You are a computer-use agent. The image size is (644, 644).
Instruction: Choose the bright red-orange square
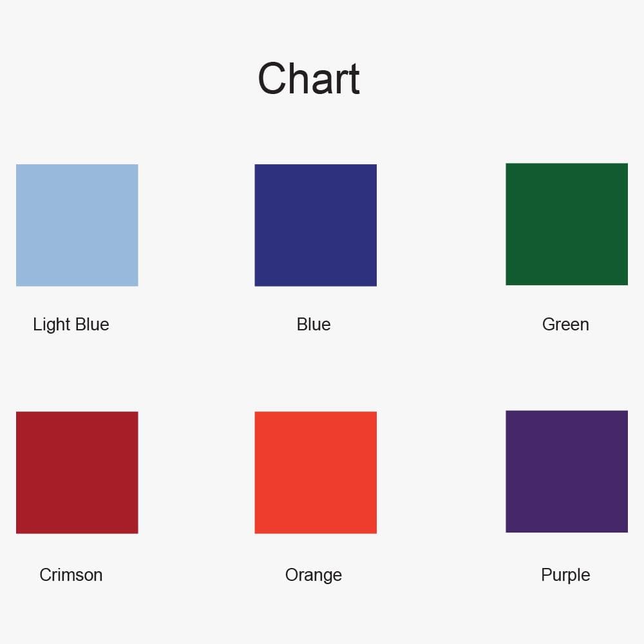point(316,472)
